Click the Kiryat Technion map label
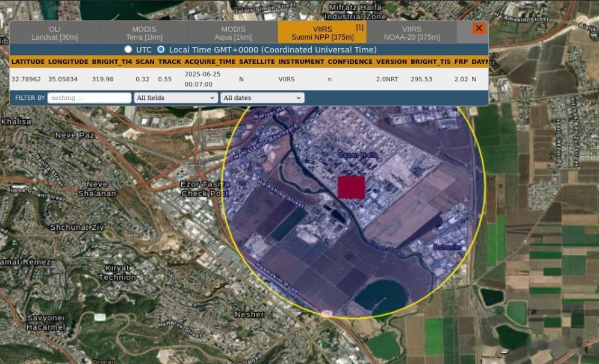 (x=117, y=273)
